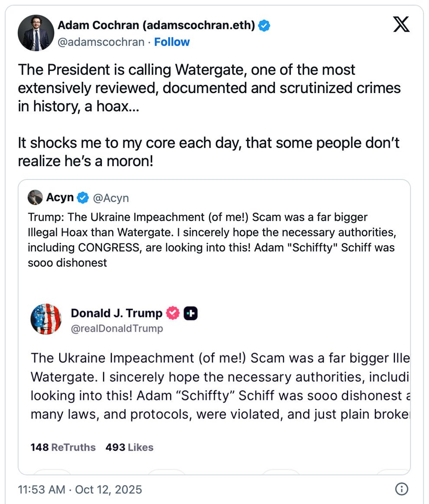Open the 11:53 AM · Oct 12, 2025 timestamp
Viewport: 429px width, 504px height.
click(x=80, y=489)
